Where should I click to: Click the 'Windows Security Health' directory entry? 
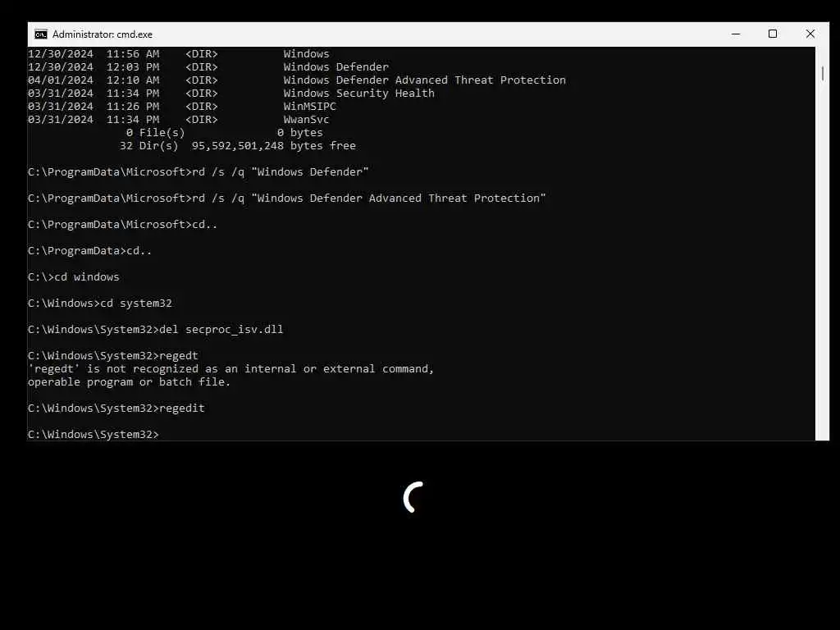tap(358, 94)
